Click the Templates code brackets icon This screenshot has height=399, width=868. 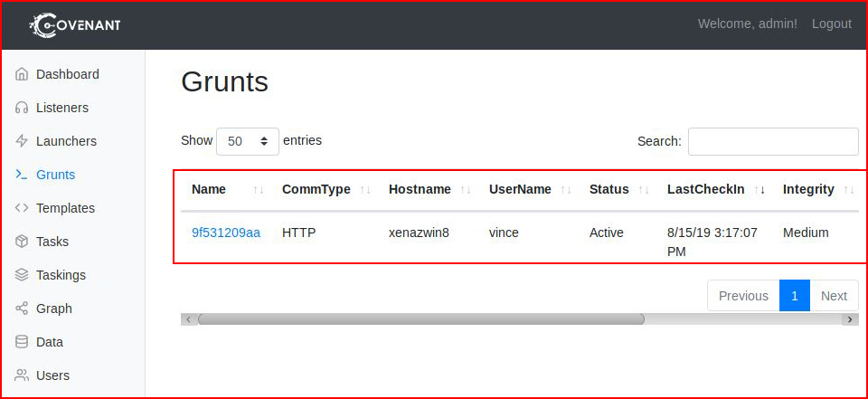tap(22, 208)
